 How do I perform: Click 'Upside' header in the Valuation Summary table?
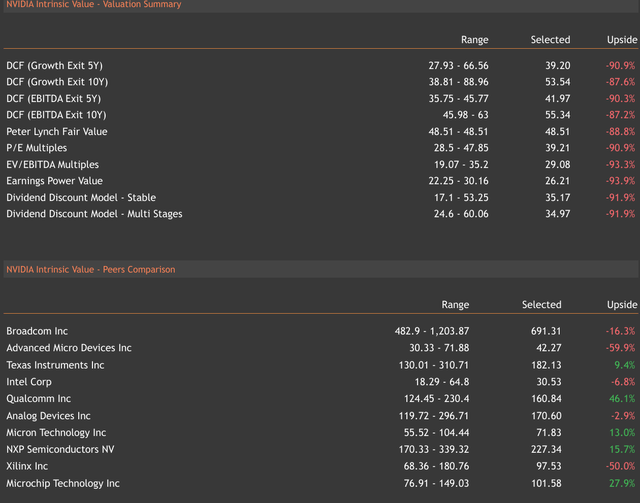622,40
